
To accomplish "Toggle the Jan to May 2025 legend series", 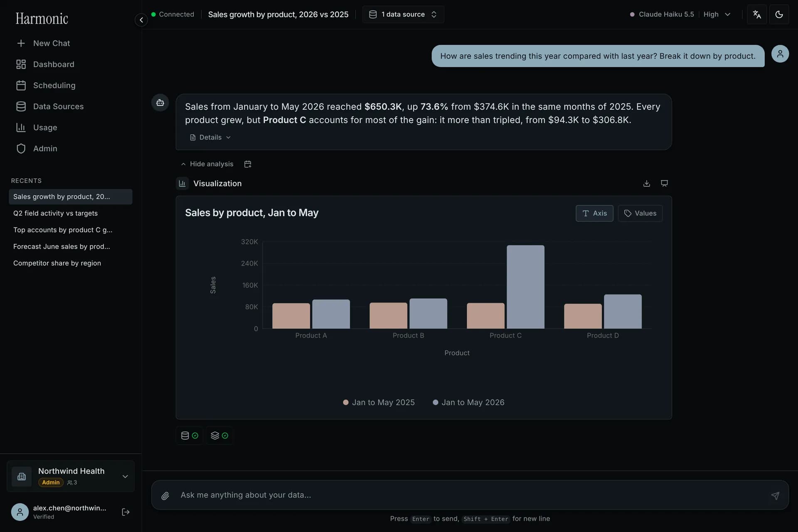I will point(379,402).
